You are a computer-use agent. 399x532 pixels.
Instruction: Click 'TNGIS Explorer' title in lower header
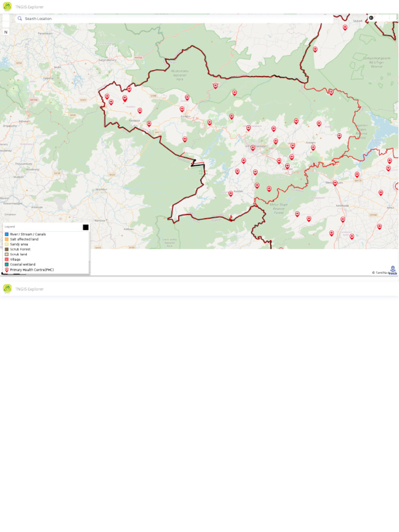[x=29, y=289]
